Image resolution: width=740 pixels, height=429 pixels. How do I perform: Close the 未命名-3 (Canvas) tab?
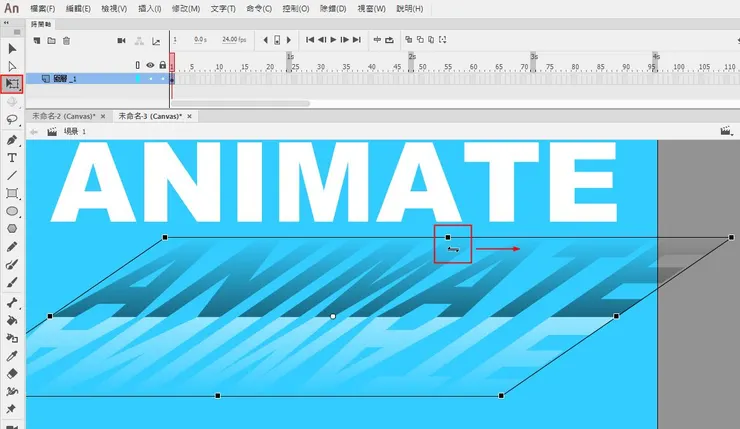(189, 116)
